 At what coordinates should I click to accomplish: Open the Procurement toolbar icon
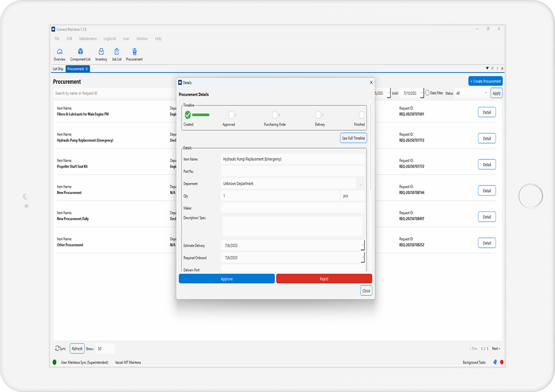(x=134, y=55)
